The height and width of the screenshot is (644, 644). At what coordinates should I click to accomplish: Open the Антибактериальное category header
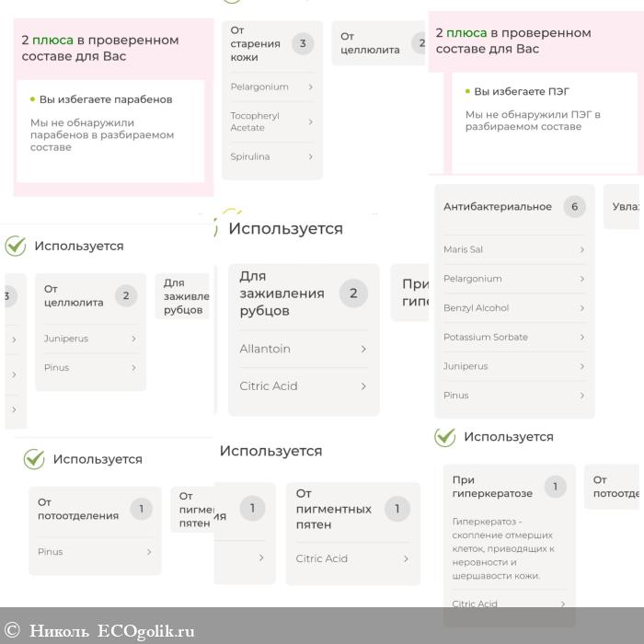(498, 207)
